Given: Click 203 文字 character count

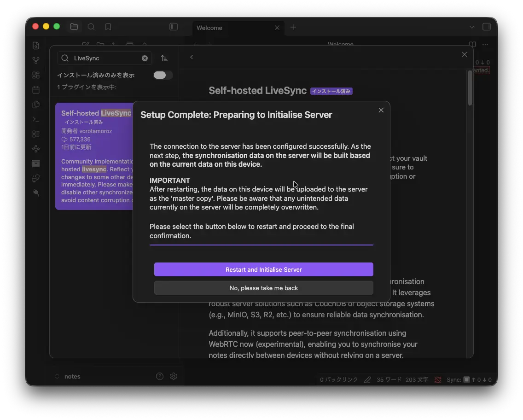Looking at the screenshot, I should click(x=417, y=379).
